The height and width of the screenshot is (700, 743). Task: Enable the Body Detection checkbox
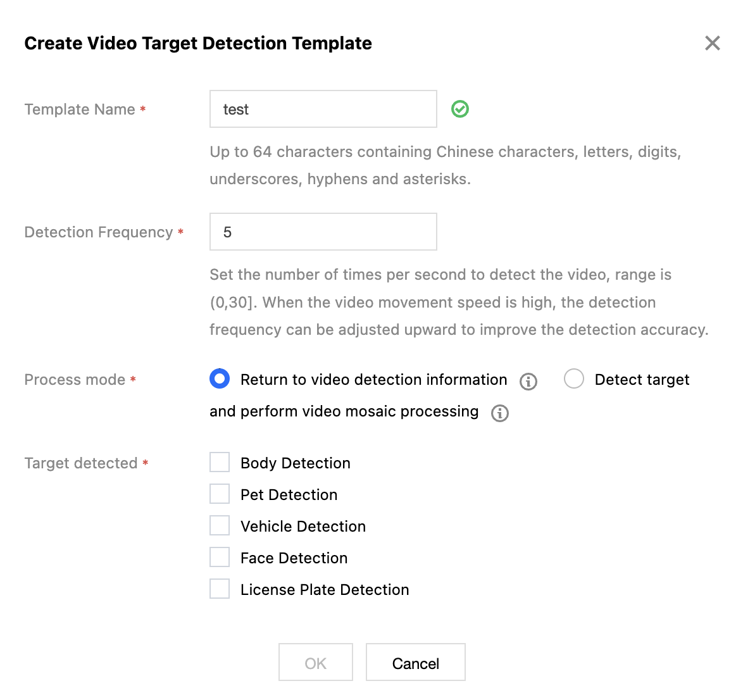tap(220, 463)
